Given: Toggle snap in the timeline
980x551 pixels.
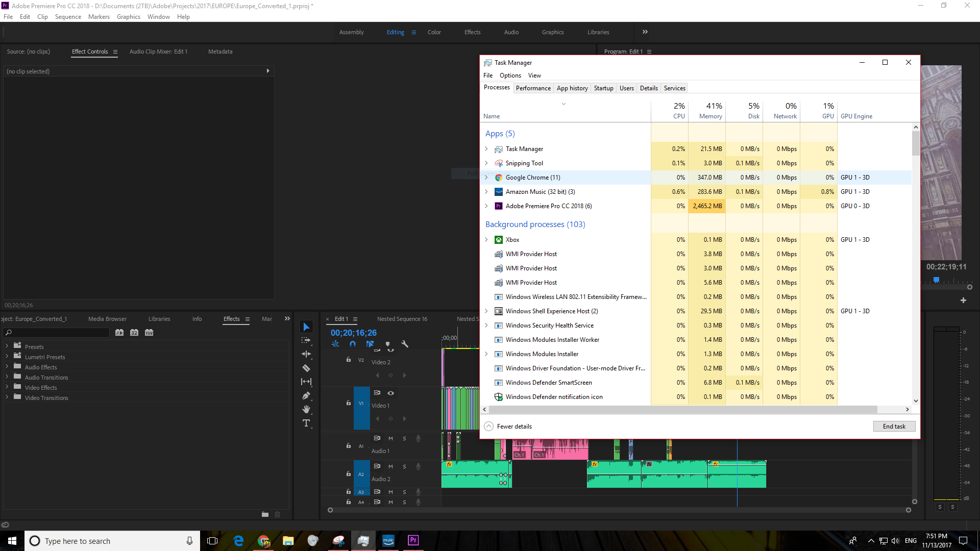Looking at the screenshot, I should (353, 344).
